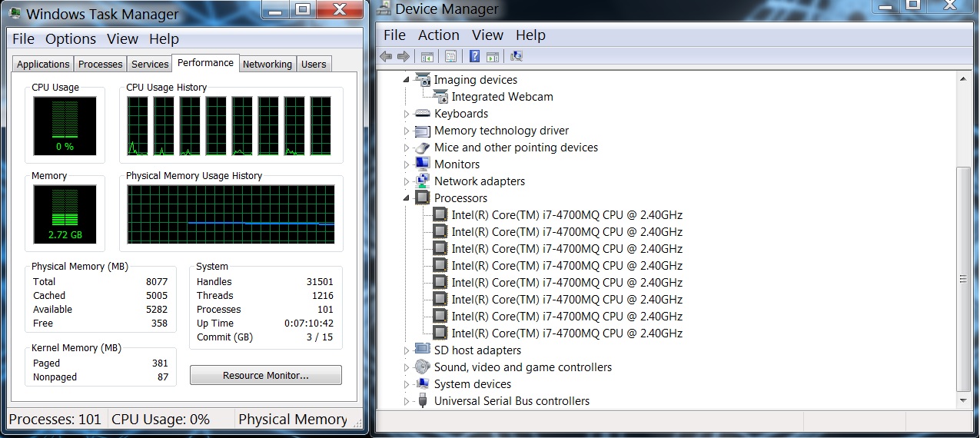The height and width of the screenshot is (438, 980).
Task: Click the blue Help question-mark toolbar icon
Action: 475,56
